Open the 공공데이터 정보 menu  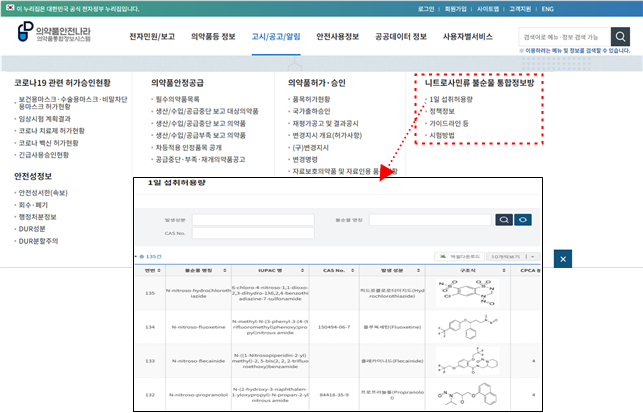coord(401,37)
